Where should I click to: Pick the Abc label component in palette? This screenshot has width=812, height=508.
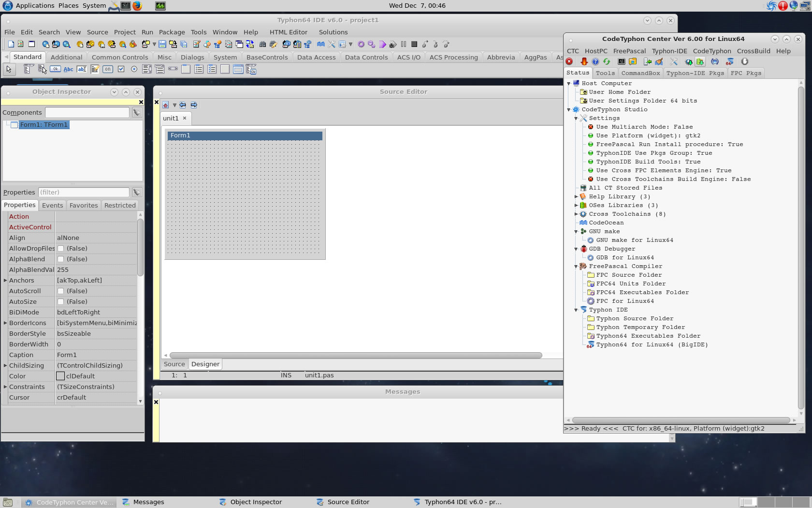(x=69, y=69)
